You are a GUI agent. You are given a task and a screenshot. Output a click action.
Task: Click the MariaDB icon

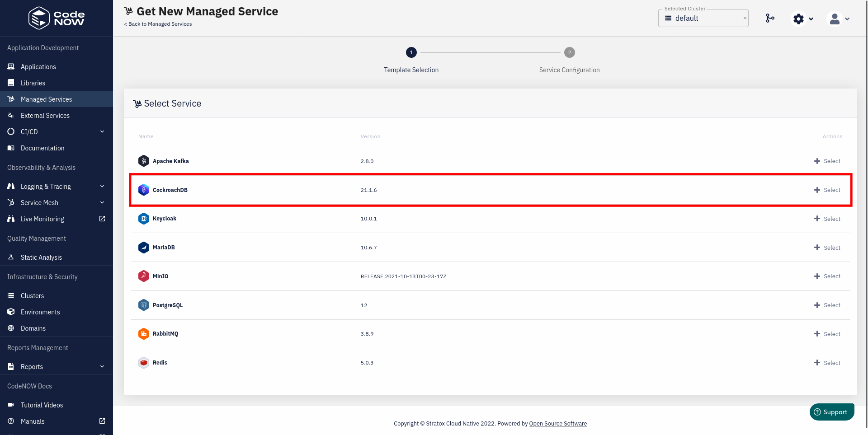pyautogui.click(x=144, y=248)
